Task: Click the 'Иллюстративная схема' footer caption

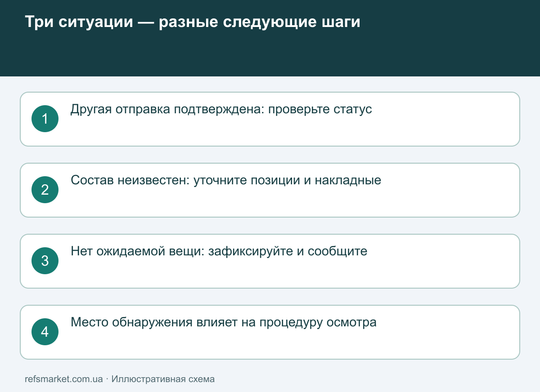Action: pyautogui.click(x=163, y=379)
